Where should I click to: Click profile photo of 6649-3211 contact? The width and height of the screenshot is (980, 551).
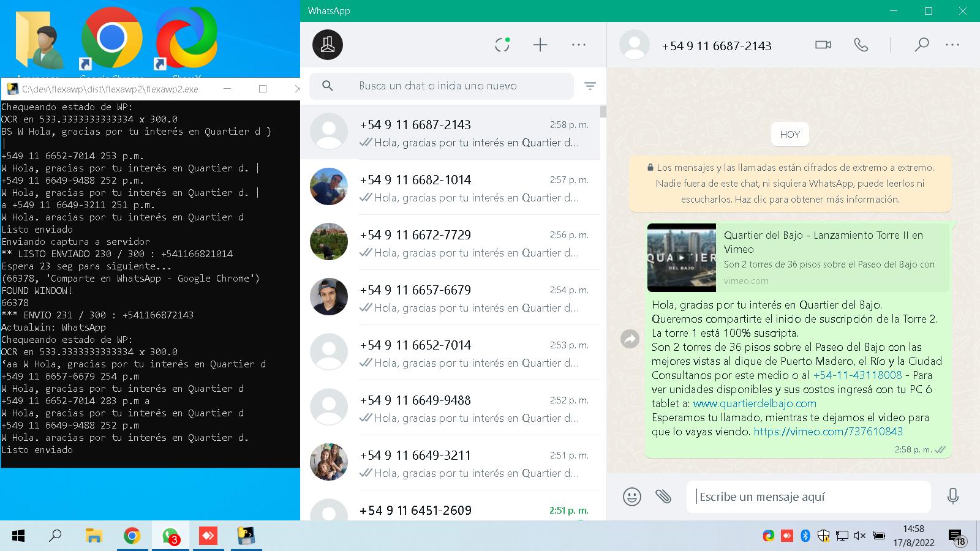tap(329, 462)
